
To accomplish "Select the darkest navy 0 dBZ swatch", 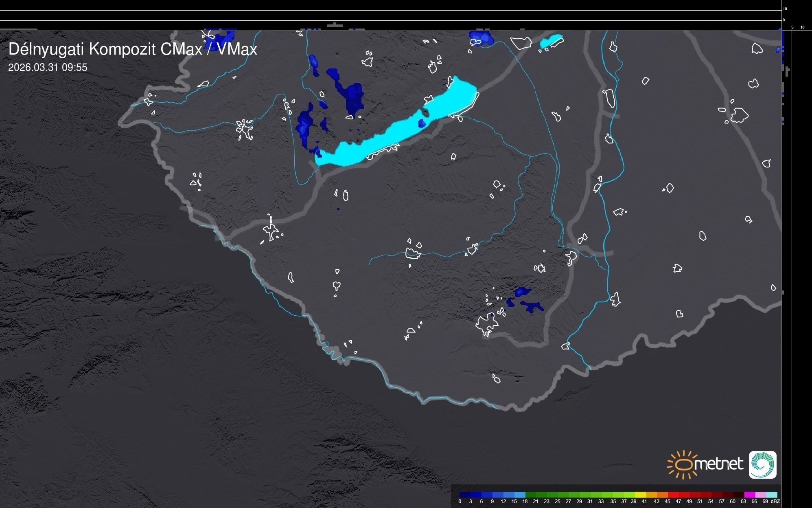I will point(465,495).
